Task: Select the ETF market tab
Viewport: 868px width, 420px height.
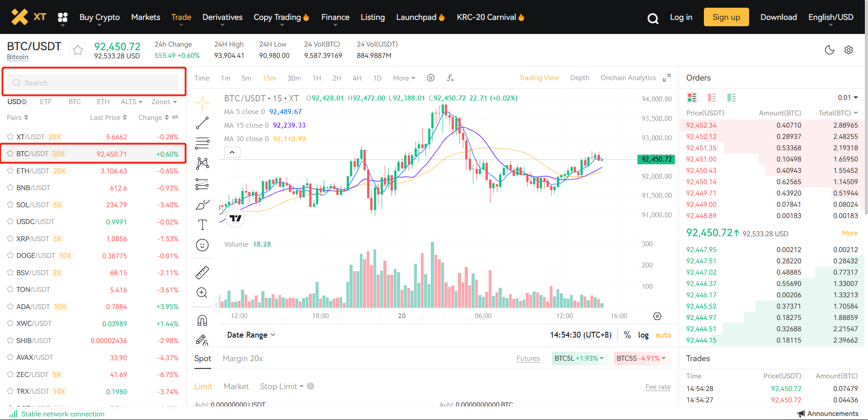Action: 46,101
